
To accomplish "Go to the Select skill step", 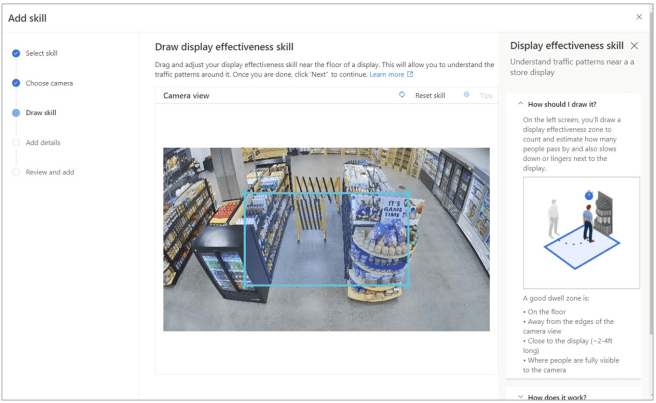I will pyautogui.click(x=41, y=53).
